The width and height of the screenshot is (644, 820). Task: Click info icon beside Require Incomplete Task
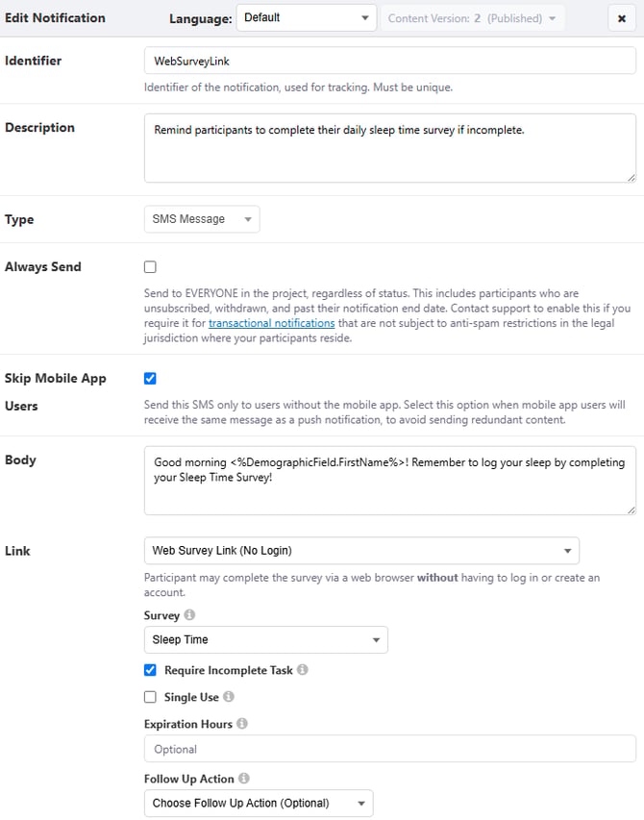pyautogui.click(x=302, y=669)
